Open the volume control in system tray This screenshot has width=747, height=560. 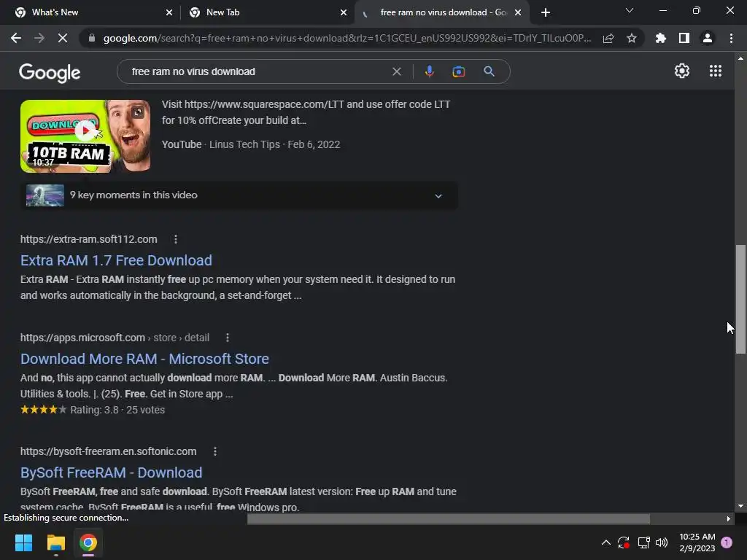point(661,542)
